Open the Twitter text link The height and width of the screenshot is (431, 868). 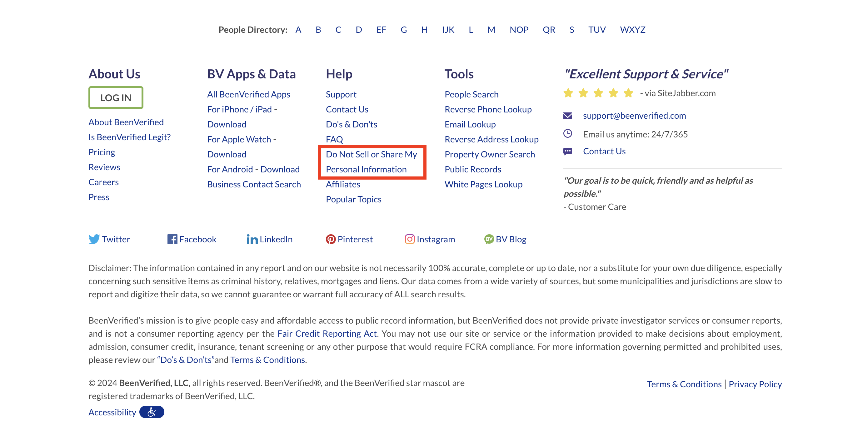116,239
